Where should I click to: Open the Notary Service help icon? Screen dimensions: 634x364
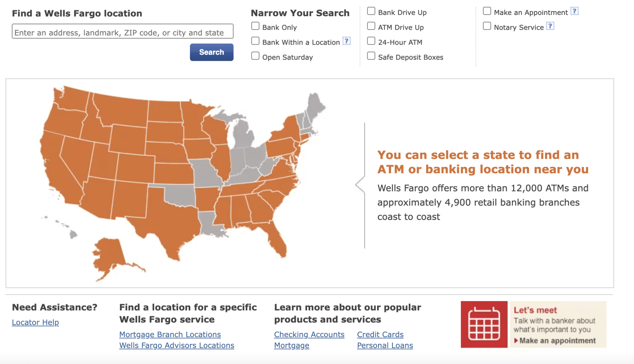tap(551, 26)
